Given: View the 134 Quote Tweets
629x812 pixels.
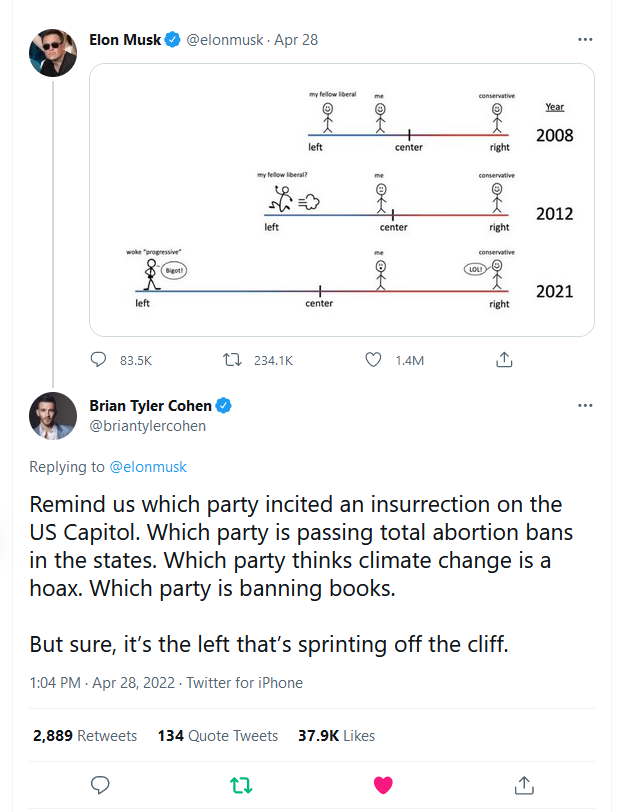Looking at the screenshot, I should [x=220, y=735].
